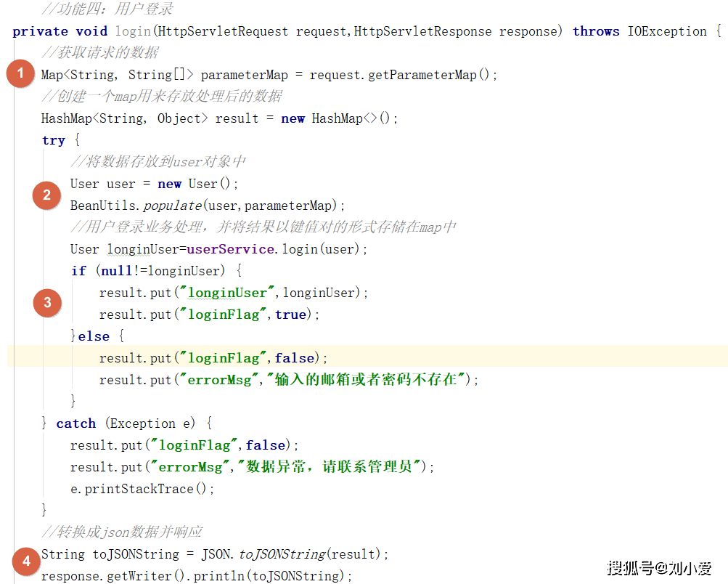Screen dimensions: 728x584
Task: Click the comment '//转换成json数据并响应'
Action: point(122,532)
